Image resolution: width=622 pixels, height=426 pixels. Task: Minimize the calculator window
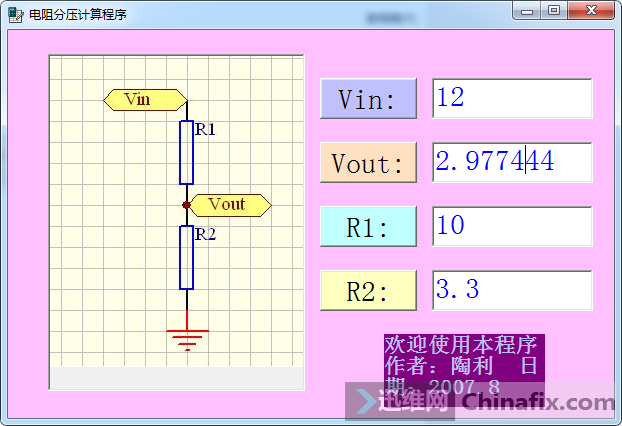tap(528, 10)
